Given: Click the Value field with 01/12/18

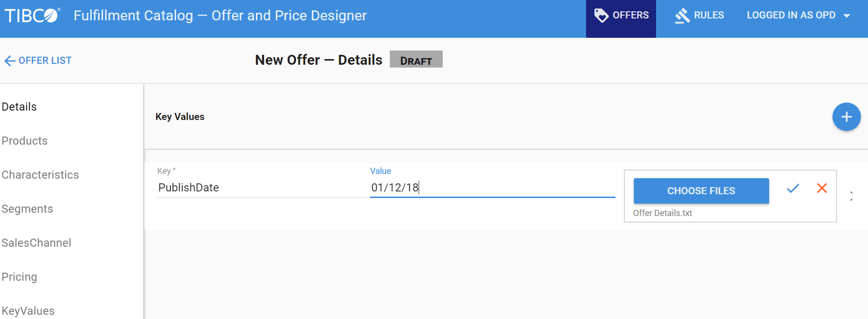Looking at the screenshot, I should 492,188.
